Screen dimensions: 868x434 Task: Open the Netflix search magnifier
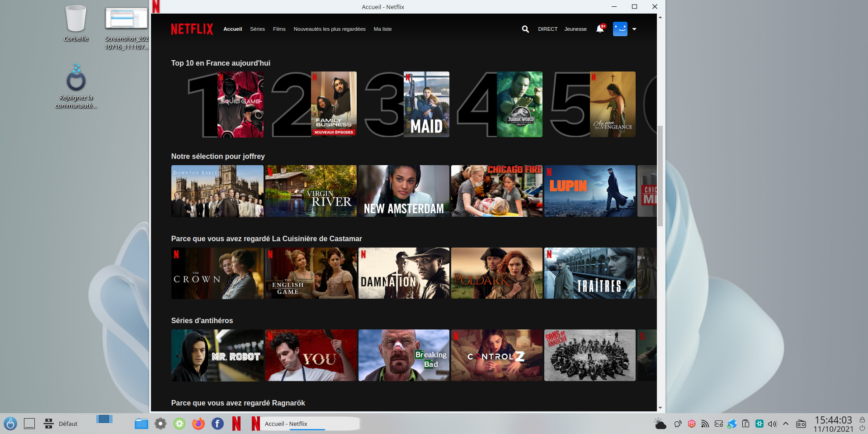(x=525, y=29)
